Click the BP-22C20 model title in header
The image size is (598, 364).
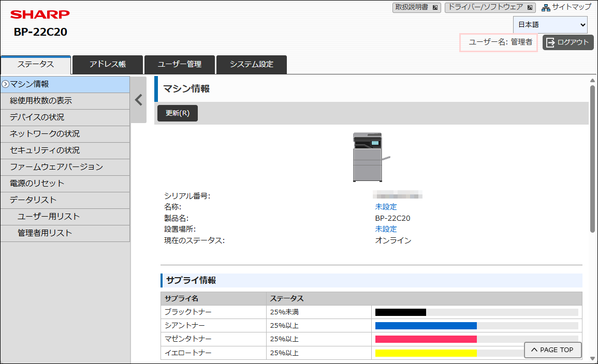(40, 32)
